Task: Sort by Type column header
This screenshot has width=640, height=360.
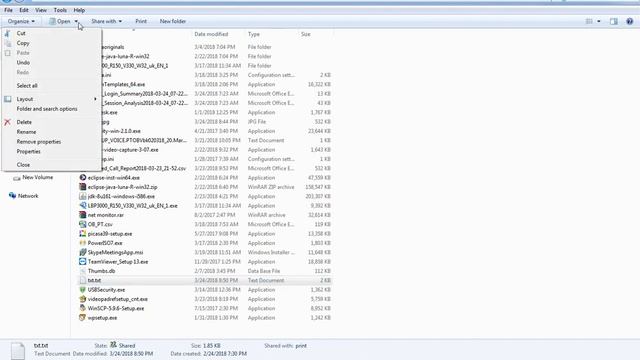Action: tap(253, 34)
